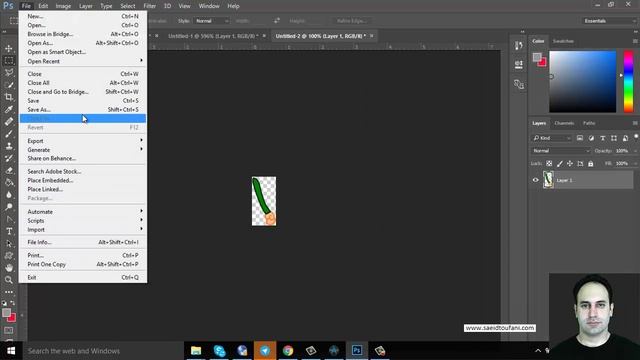Viewport: 640px width, 360px height.
Task: Click the Quick Mask mode icon
Action: tap(9, 330)
